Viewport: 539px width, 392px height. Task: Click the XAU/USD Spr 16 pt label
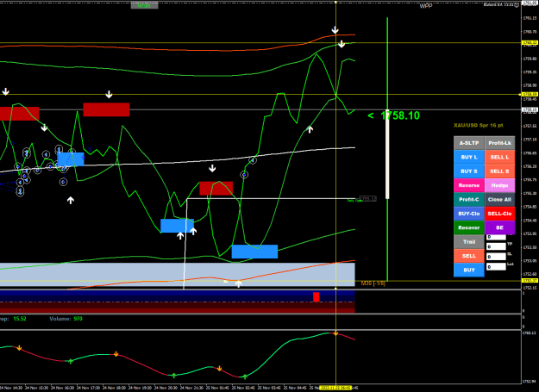pos(478,125)
